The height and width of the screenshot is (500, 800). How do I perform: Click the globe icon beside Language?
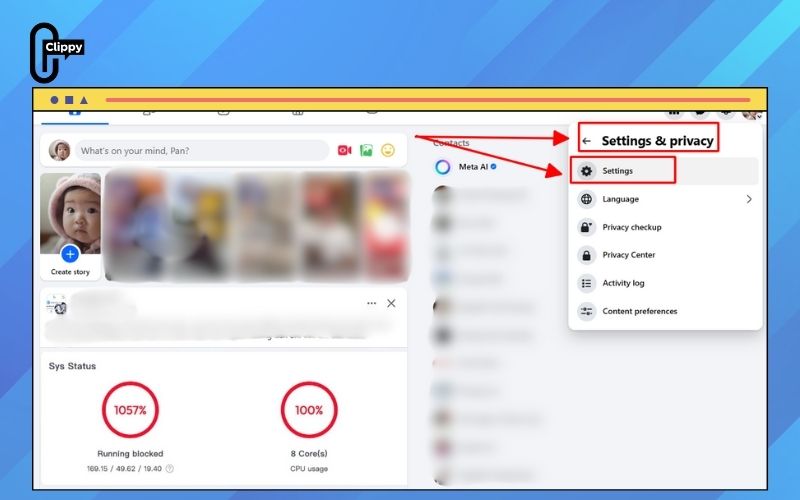click(x=587, y=199)
